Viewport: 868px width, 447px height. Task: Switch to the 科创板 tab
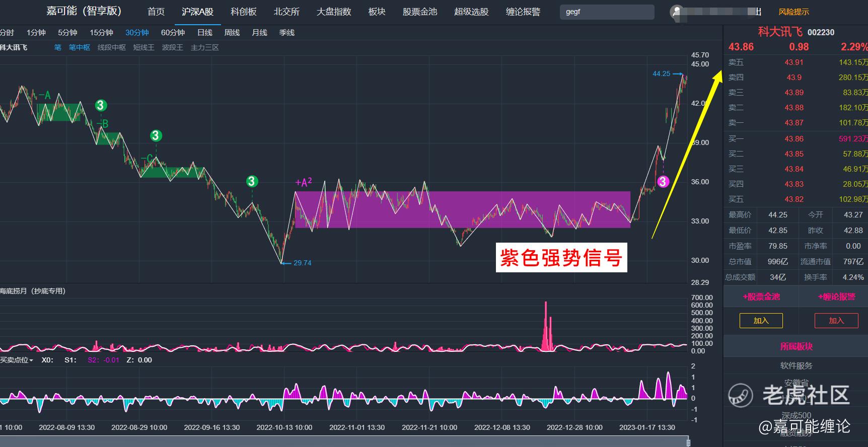(244, 12)
